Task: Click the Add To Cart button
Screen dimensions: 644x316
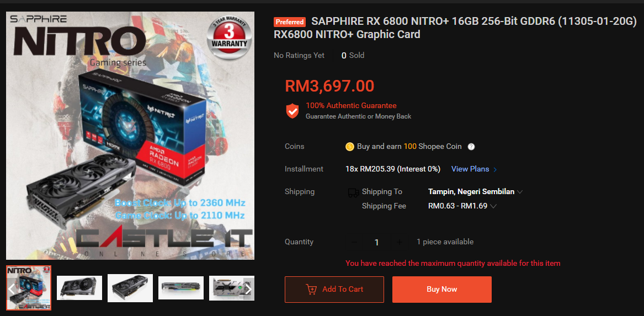Action: click(x=334, y=290)
